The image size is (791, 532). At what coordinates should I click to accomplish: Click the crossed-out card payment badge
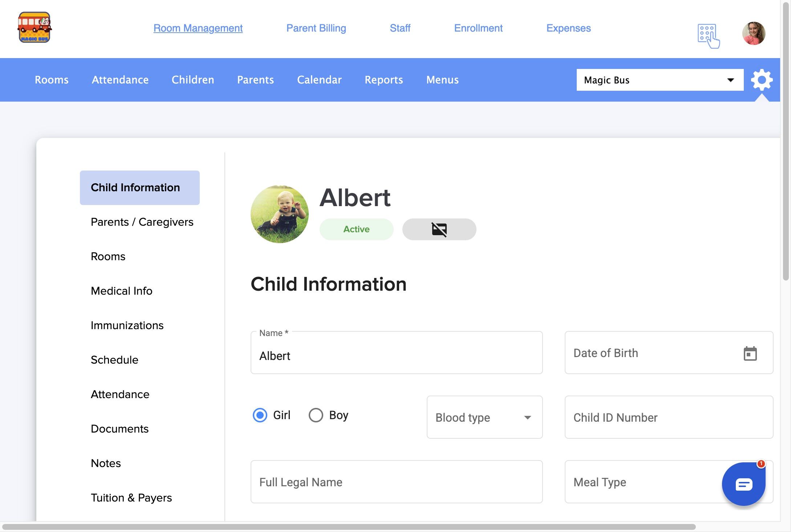[x=439, y=229]
